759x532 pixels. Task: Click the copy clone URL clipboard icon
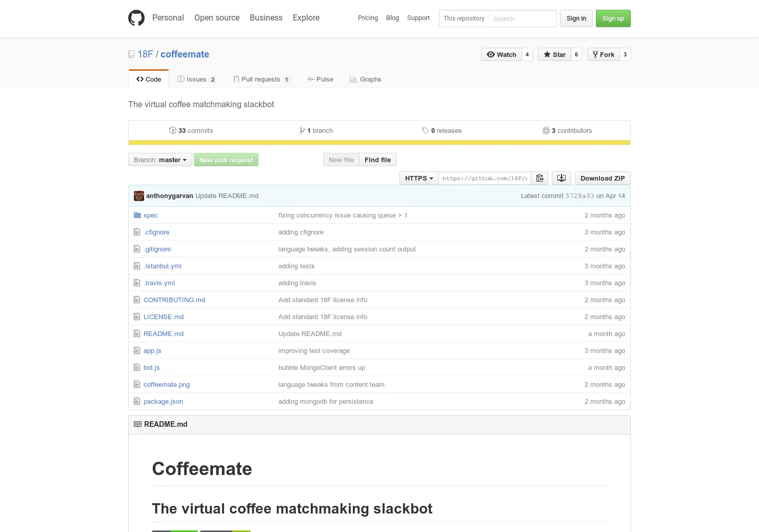click(x=540, y=178)
